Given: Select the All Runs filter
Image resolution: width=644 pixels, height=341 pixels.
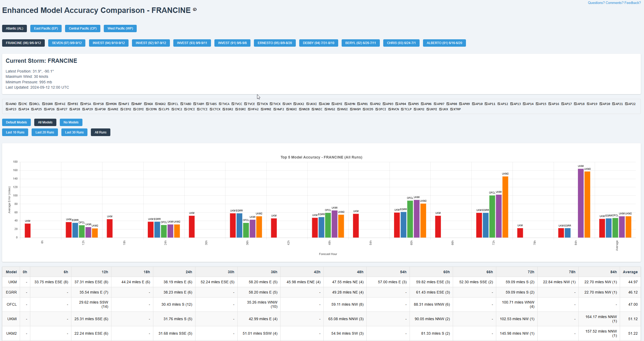Looking at the screenshot, I should coord(101,132).
